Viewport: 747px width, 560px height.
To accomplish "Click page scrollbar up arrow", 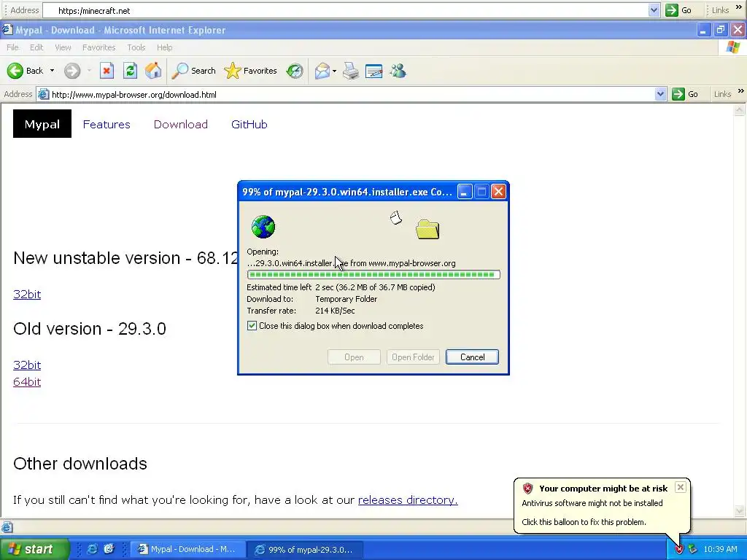I will coord(740,111).
